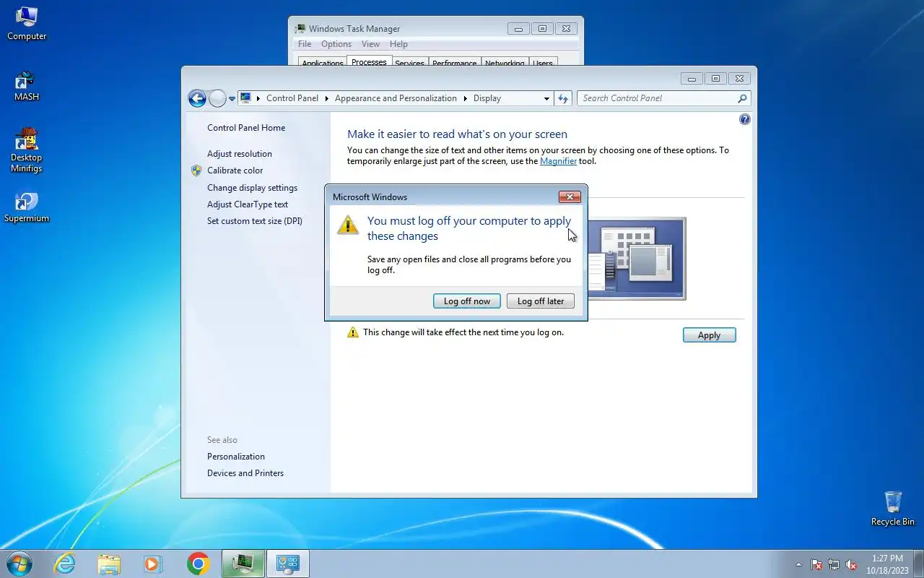Open the Magnifier tool link
The image size is (924, 578).
(x=558, y=161)
